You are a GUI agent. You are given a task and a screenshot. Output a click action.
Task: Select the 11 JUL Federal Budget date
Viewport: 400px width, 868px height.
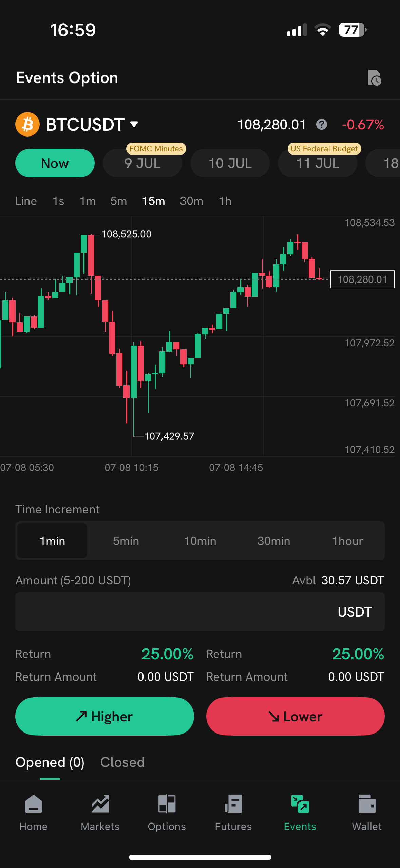point(318,163)
